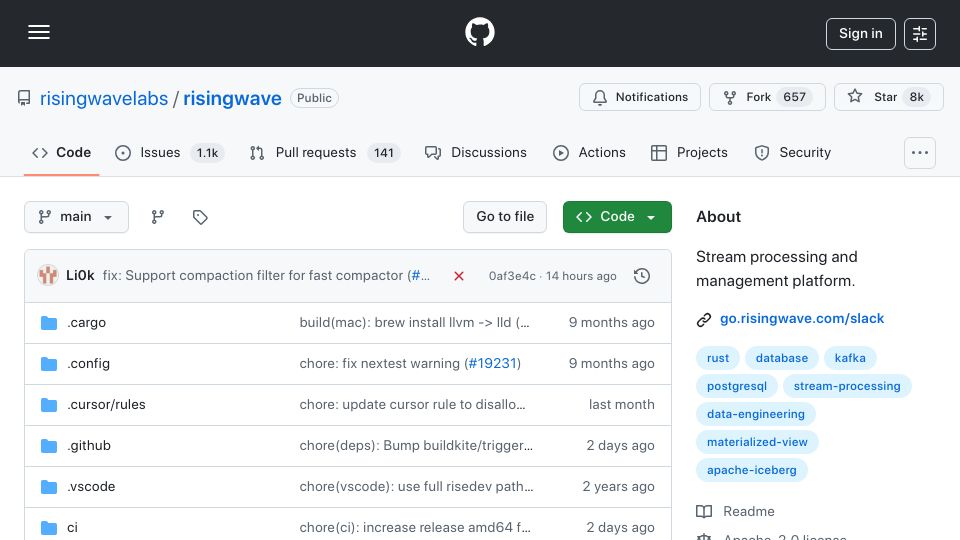
Task: Click the Star count 8k
Action: coord(917,97)
